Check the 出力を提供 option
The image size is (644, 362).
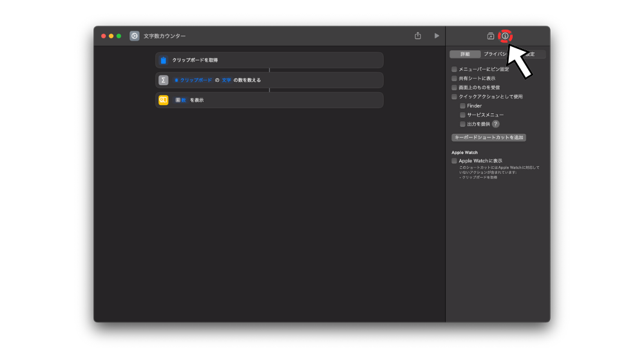462,124
